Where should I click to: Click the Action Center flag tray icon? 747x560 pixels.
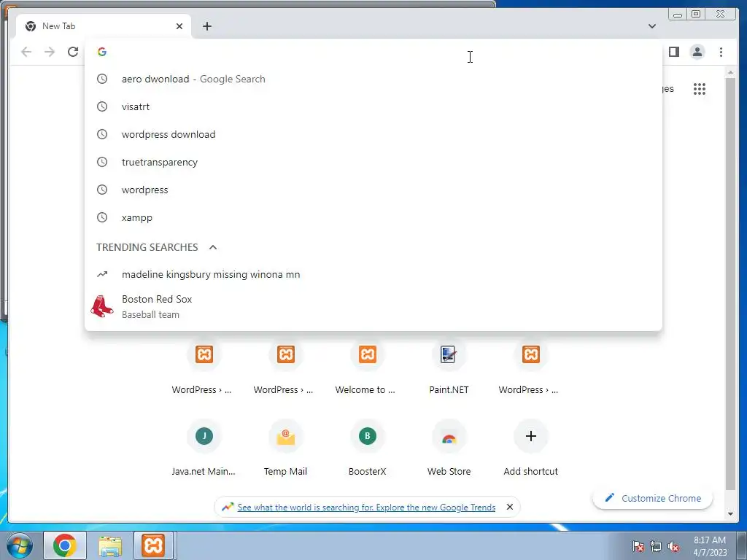click(x=638, y=546)
